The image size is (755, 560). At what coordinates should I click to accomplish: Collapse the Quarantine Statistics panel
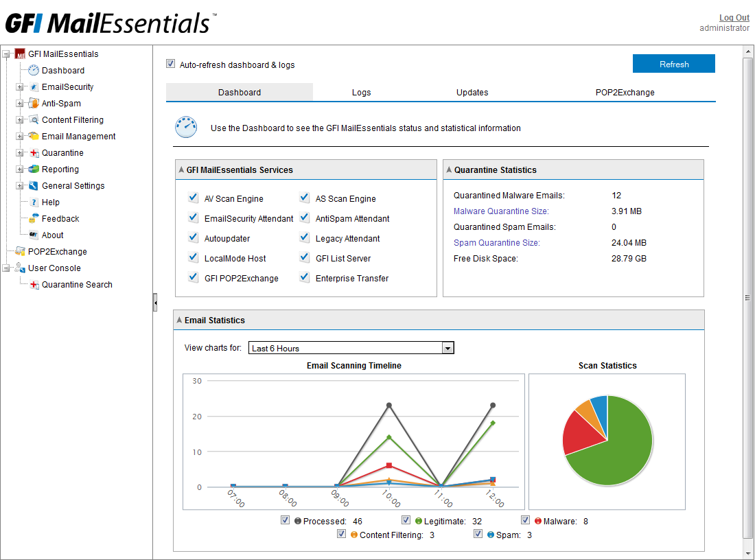(449, 170)
